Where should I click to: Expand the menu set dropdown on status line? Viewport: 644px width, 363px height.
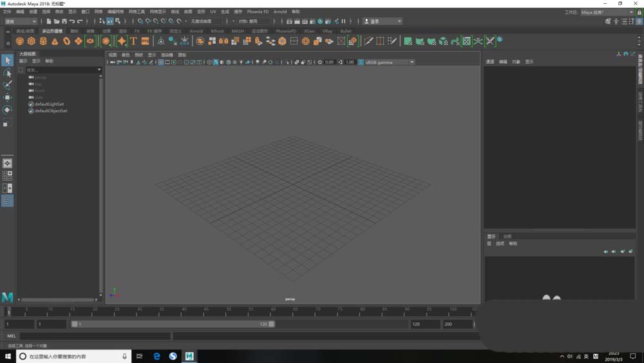point(20,21)
